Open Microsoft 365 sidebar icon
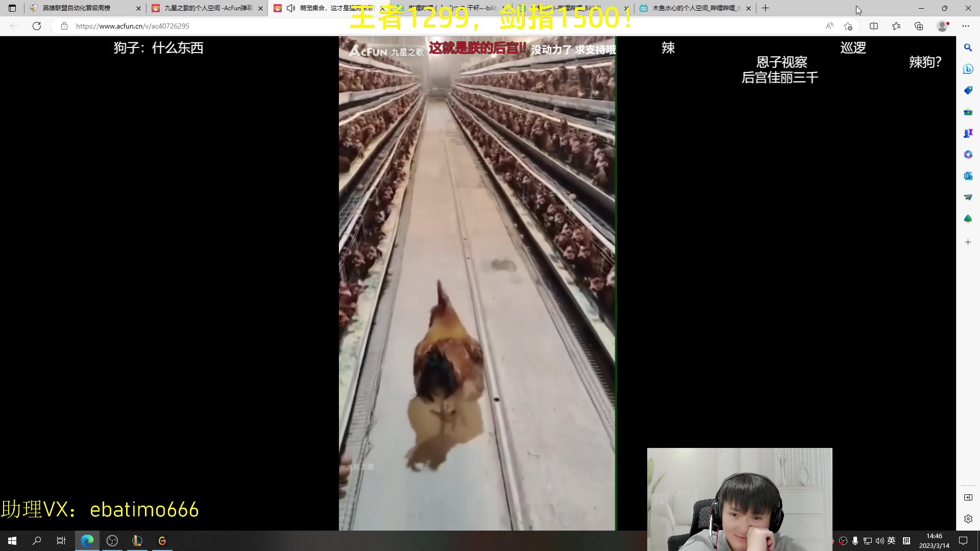The height and width of the screenshot is (551, 980). (968, 155)
